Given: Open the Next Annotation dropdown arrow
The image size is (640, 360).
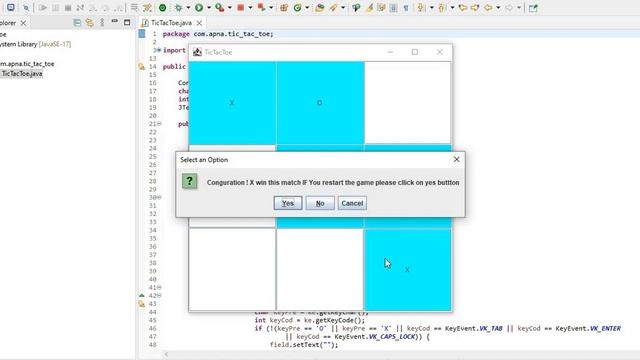Looking at the screenshot, I should click(x=431, y=8).
